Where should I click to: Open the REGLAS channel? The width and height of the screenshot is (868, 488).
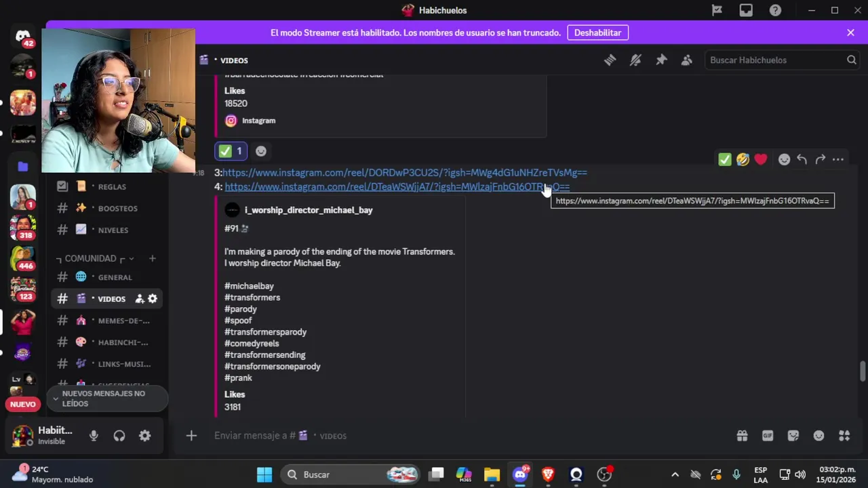[x=108, y=186]
